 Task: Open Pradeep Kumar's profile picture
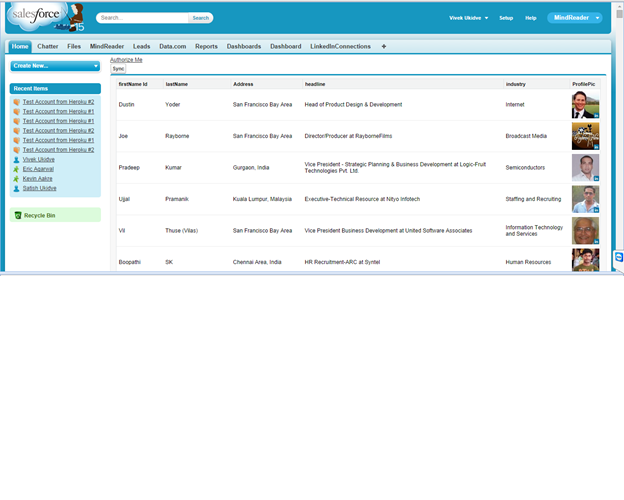pos(585,168)
